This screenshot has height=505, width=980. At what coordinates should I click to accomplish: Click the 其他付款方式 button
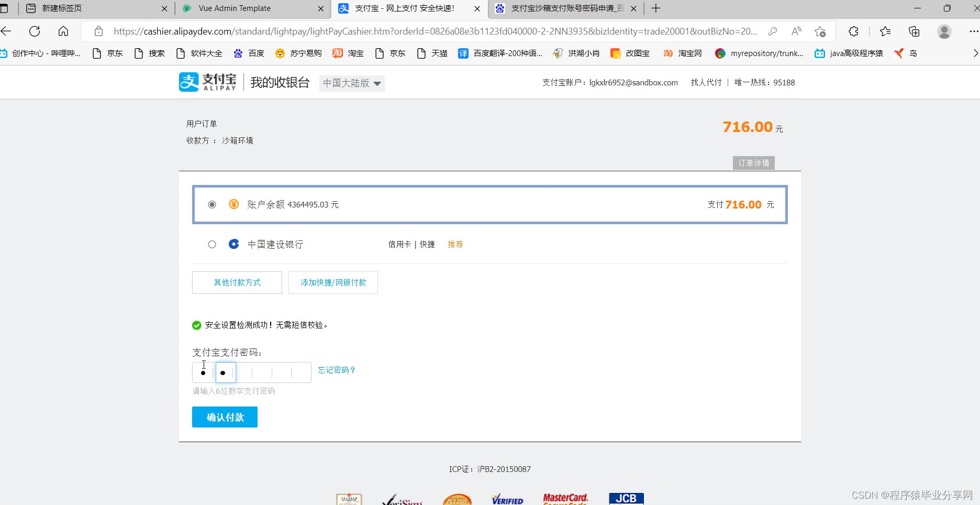(237, 282)
